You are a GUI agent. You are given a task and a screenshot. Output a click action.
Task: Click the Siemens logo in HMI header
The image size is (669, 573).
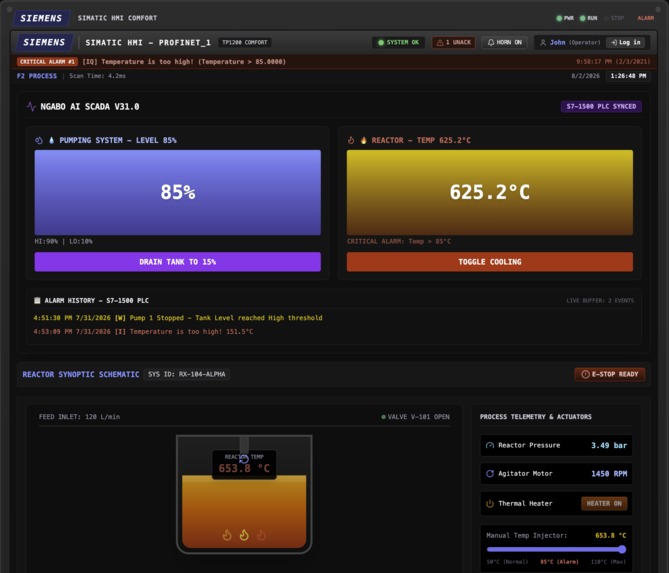click(44, 42)
